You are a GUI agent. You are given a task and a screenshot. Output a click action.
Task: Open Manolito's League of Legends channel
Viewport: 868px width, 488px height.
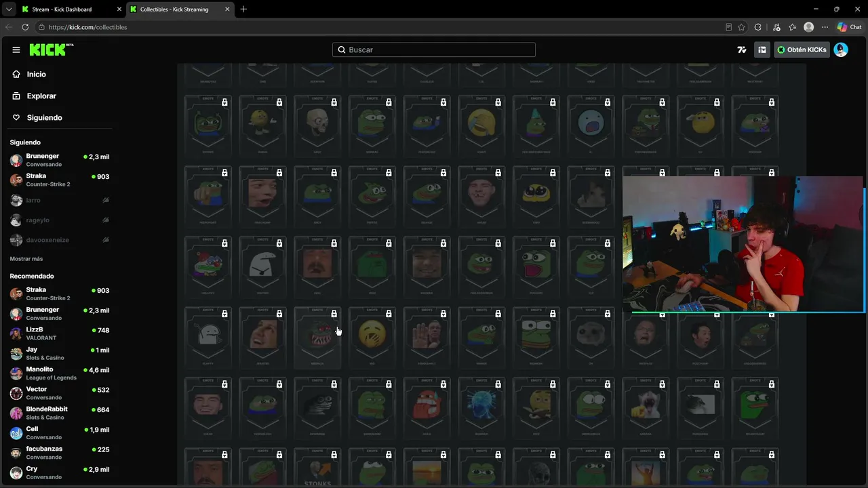[x=60, y=373]
